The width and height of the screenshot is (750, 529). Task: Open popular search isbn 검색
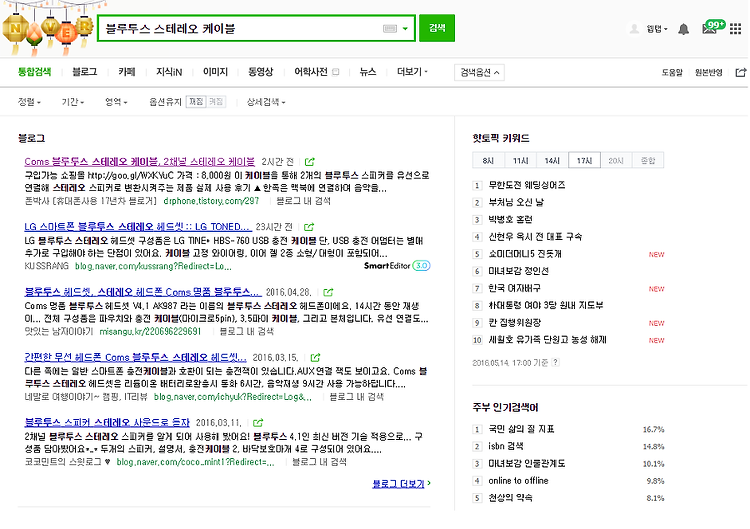click(506, 446)
